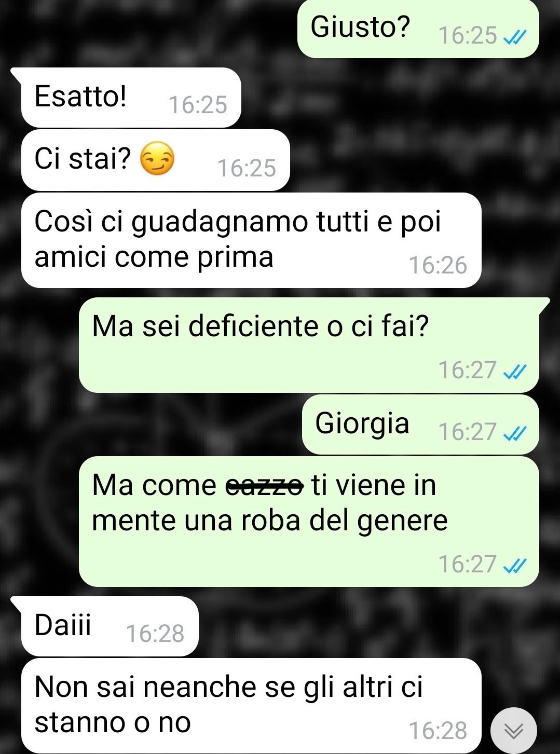Tap the read checkmarks on 'Giusto?' message
The image size is (560, 754).
point(515,36)
